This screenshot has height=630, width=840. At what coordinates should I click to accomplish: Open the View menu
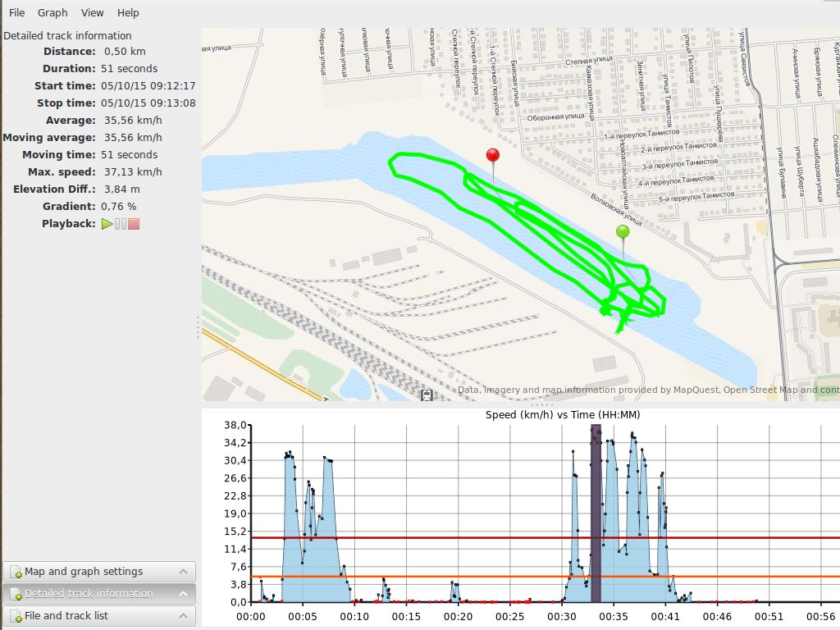(x=93, y=13)
